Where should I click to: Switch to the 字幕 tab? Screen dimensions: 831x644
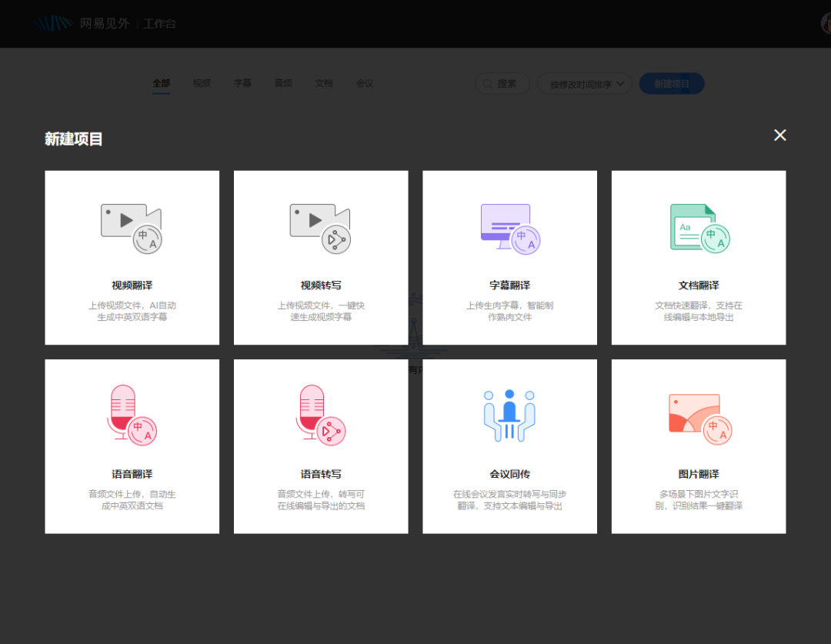tap(242, 83)
